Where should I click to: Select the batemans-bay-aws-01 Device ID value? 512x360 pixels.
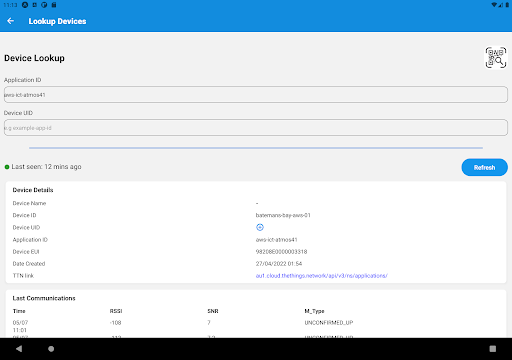coord(283,215)
